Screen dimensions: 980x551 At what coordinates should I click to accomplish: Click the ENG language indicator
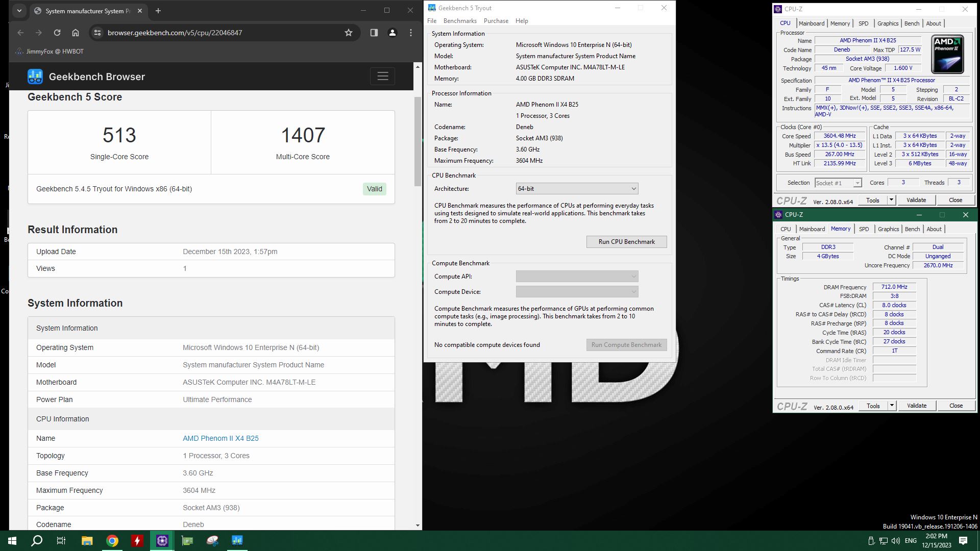pyautogui.click(x=911, y=541)
